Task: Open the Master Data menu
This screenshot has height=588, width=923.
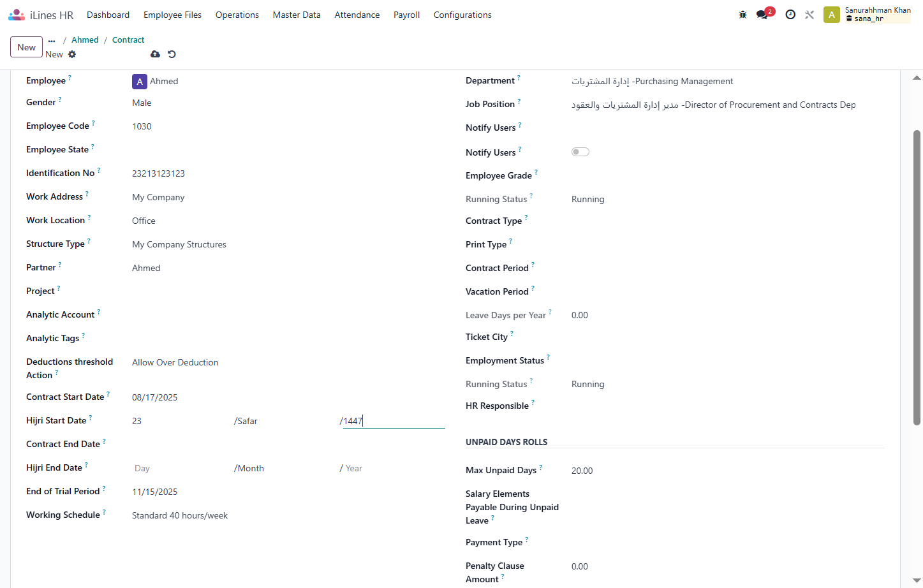Action: point(297,15)
